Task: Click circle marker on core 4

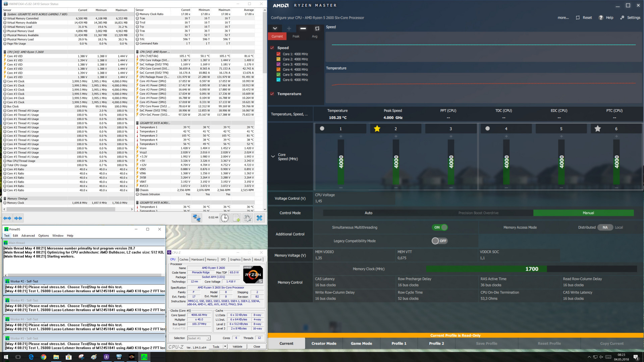Action: 487,128
